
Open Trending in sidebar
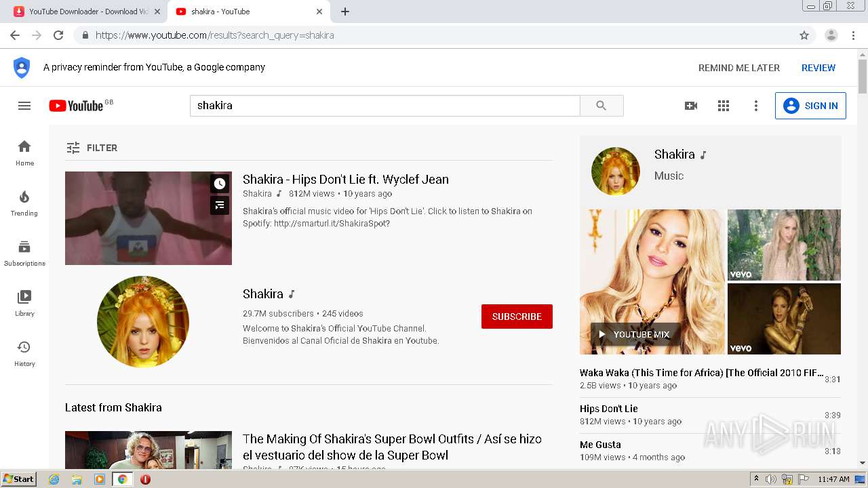click(24, 203)
